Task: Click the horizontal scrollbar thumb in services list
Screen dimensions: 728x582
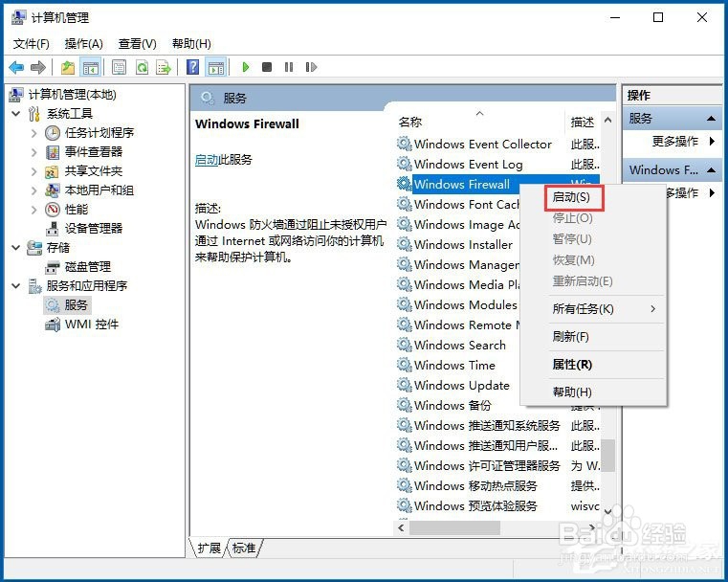Action: coord(454,527)
